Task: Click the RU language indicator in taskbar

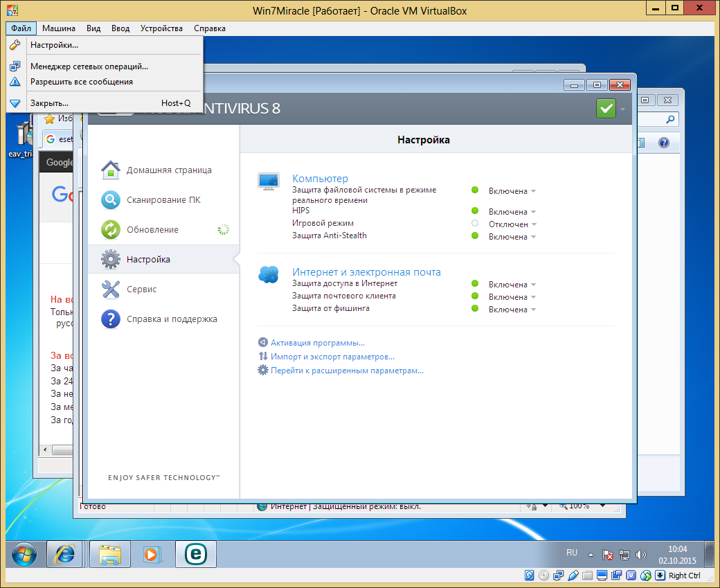Action: click(x=572, y=553)
